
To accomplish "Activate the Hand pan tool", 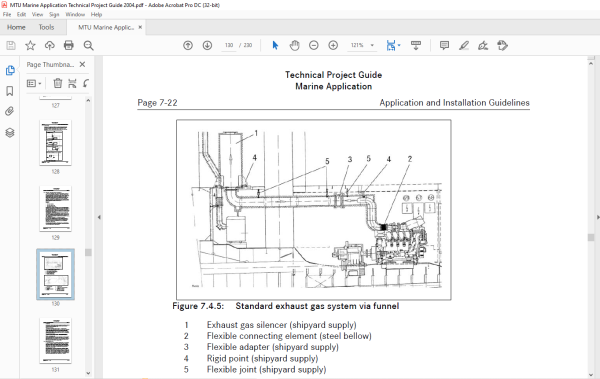I will coord(294,45).
